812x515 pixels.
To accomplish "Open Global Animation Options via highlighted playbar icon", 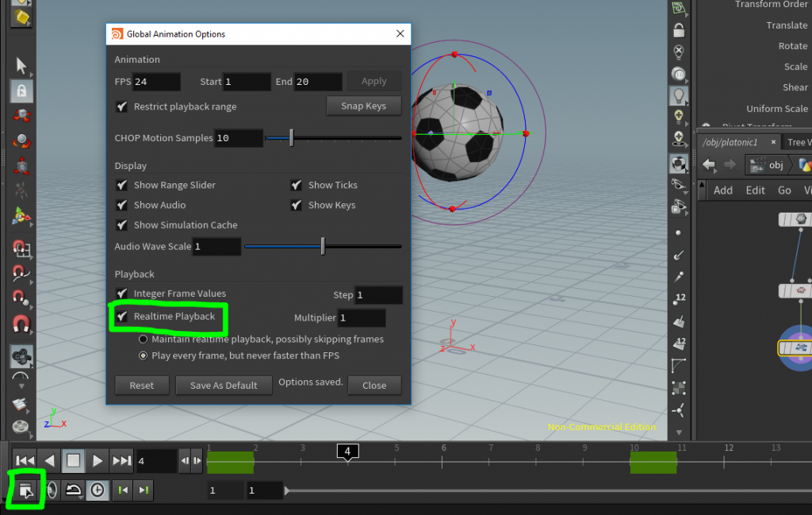I will pyautogui.click(x=25, y=490).
